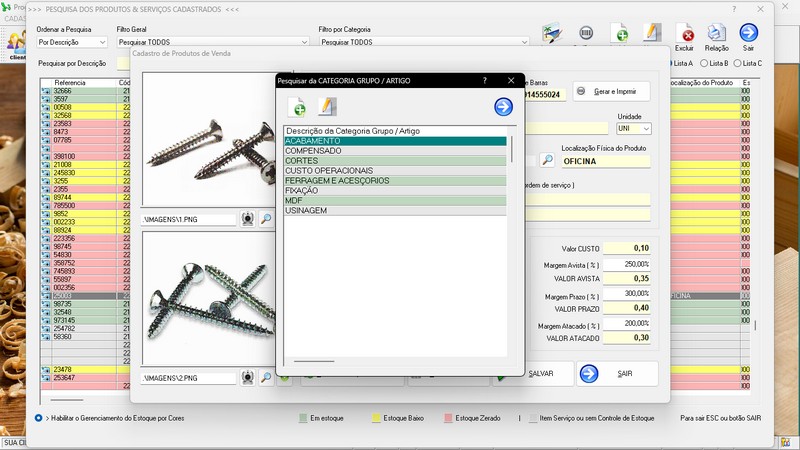Expand the Ordenar a Pesquisa dropdown
The width and height of the screenshot is (800, 450).
(102, 42)
